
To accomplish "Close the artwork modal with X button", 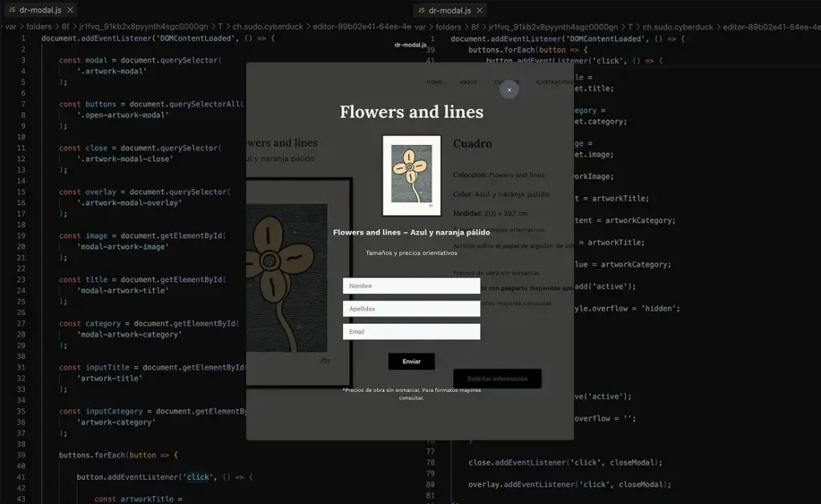I will coord(509,90).
